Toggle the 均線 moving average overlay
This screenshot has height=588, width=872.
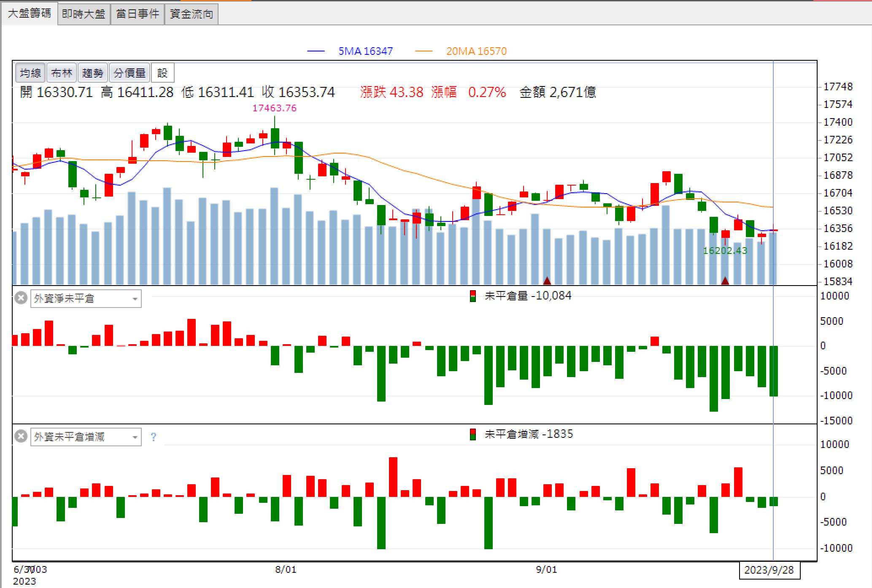pos(30,73)
